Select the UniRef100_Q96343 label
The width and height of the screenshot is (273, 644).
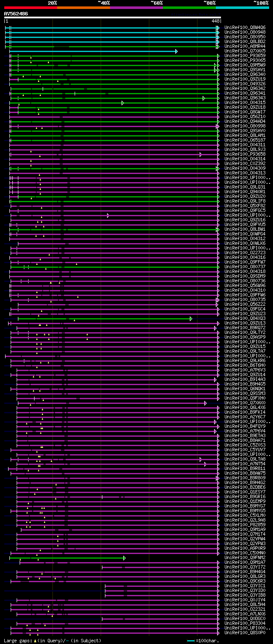click(245, 98)
